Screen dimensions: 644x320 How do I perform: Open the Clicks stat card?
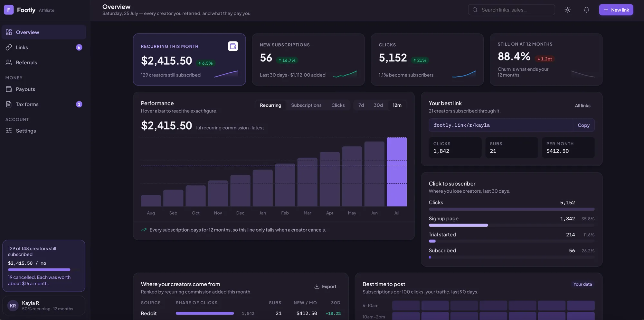coord(427,59)
